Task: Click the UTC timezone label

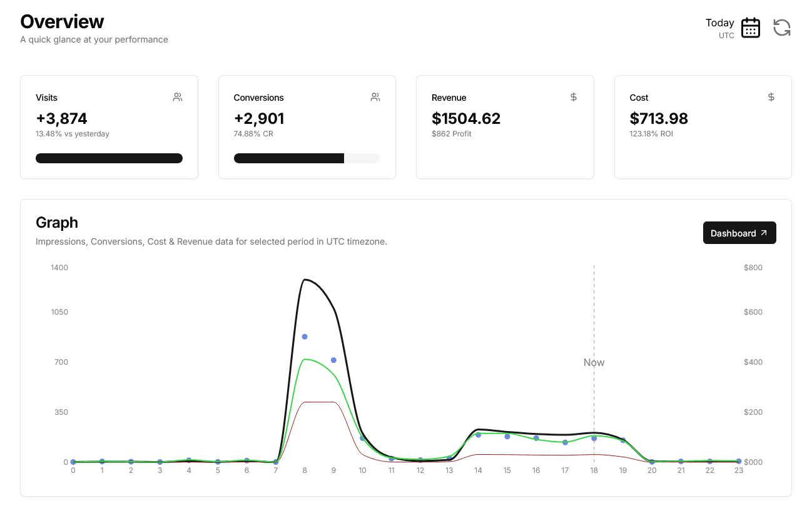Action: pyautogui.click(x=726, y=36)
